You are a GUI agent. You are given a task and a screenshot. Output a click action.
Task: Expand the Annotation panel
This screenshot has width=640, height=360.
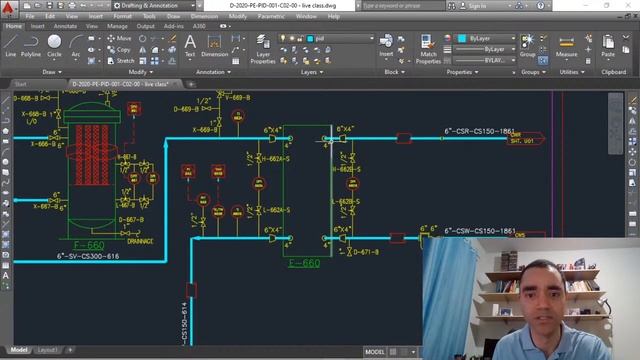click(x=213, y=72)
